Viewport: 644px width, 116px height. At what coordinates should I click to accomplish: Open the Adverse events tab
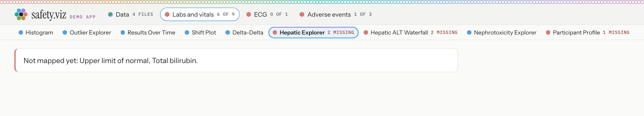click(x=335, y=14)
